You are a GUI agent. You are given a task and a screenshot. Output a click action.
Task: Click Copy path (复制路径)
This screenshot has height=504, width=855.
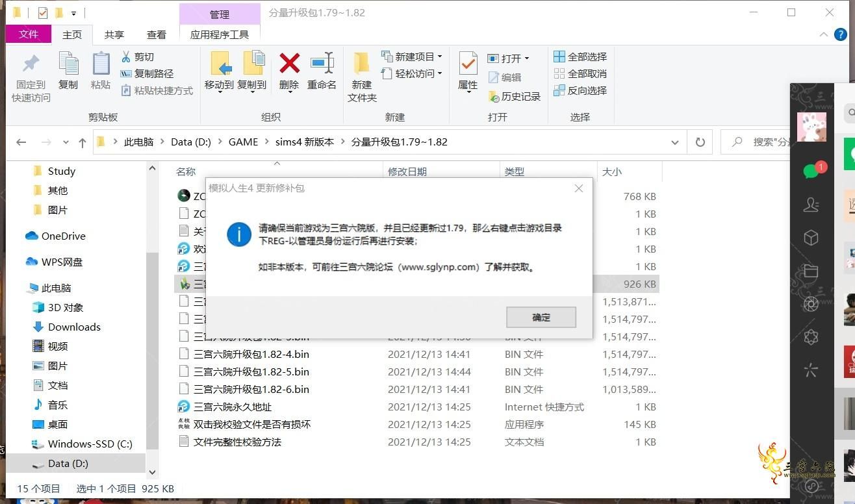pos(147,74)
